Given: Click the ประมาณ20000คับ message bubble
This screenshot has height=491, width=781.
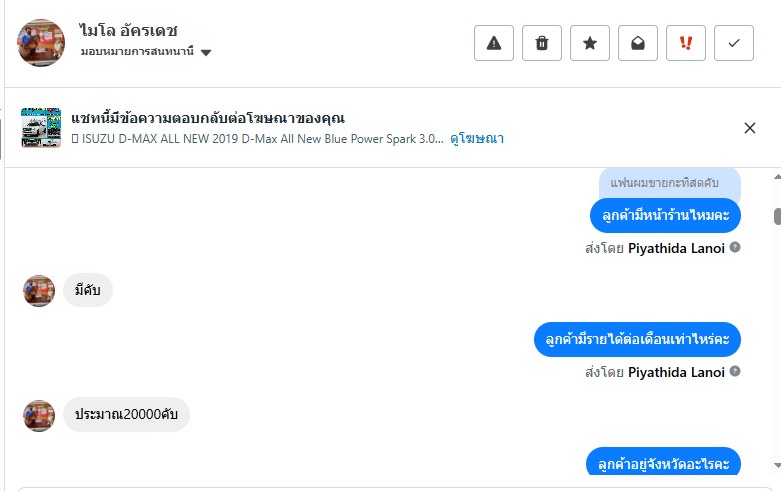Looking at the screenshot, I should click(x=126, y=414).
